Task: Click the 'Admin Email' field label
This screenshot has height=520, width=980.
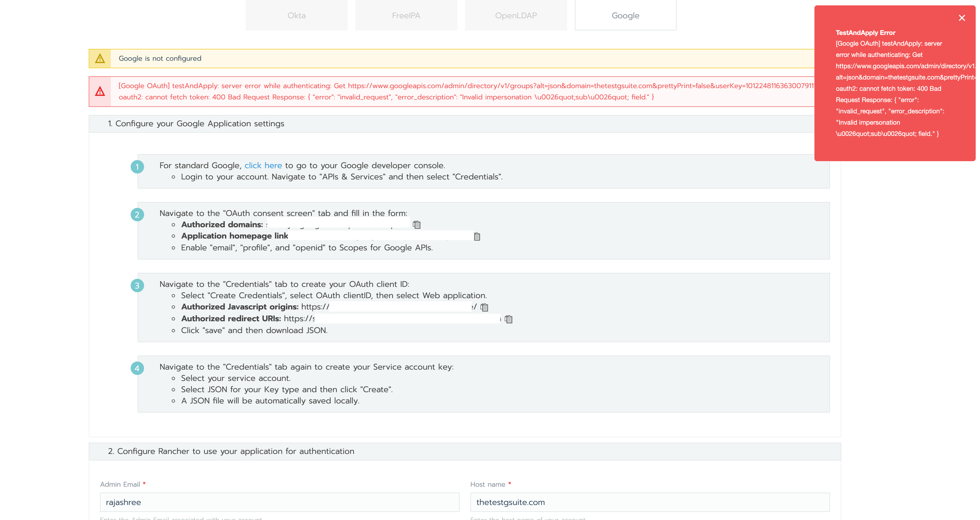Action: coord(120,484)
